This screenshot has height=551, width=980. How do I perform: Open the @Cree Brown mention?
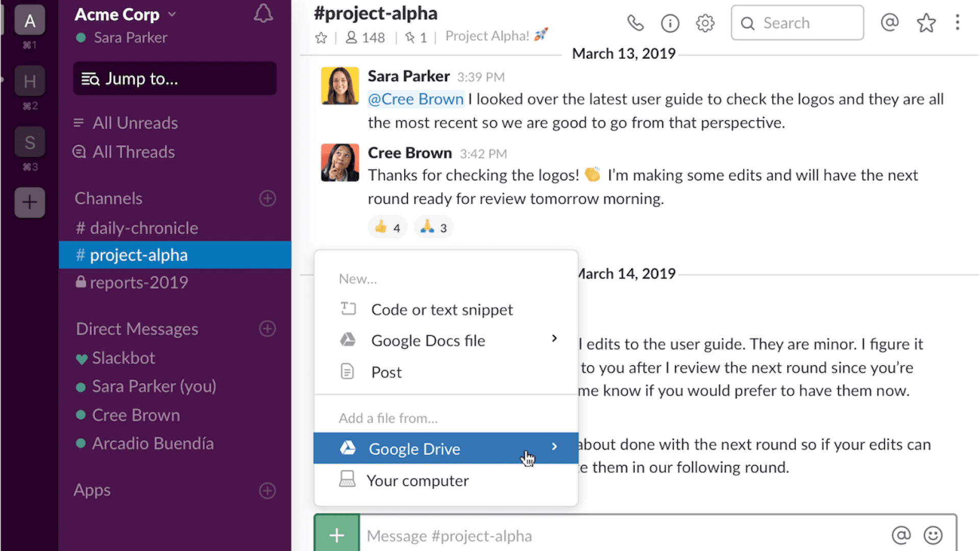point(416,99)
